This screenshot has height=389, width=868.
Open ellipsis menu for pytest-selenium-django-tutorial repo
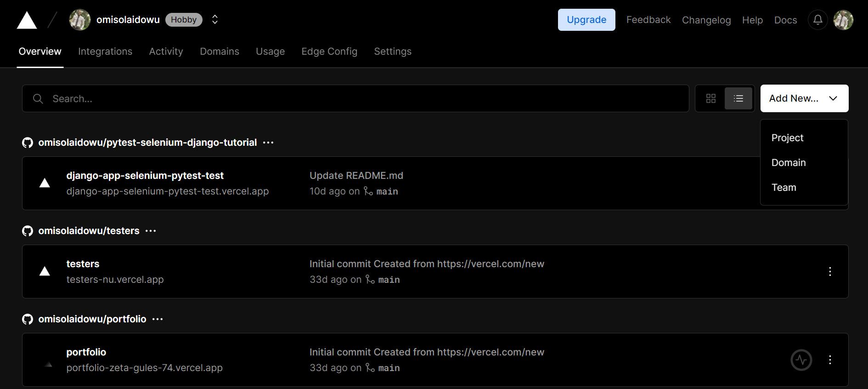[268, 143]
